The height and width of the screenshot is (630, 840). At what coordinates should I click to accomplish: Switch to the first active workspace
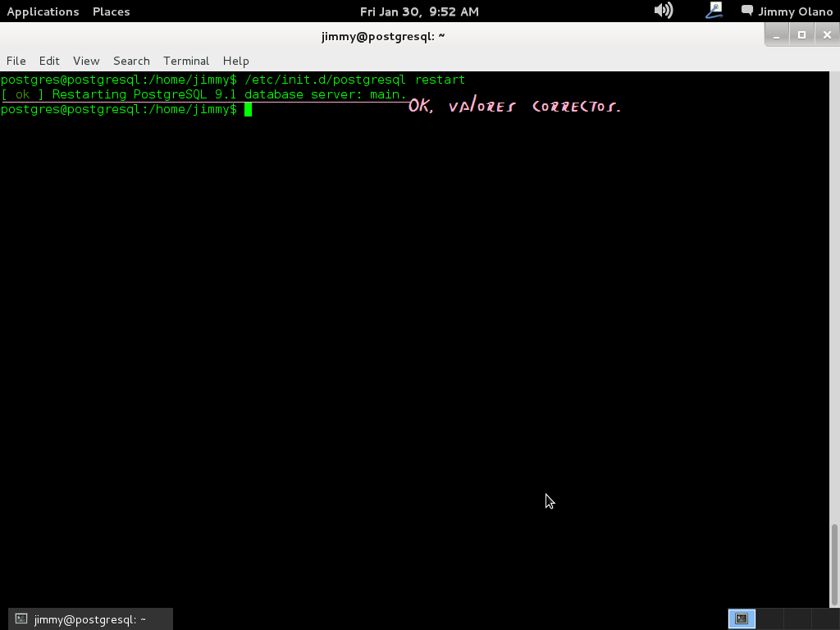[x=742, y=619]
